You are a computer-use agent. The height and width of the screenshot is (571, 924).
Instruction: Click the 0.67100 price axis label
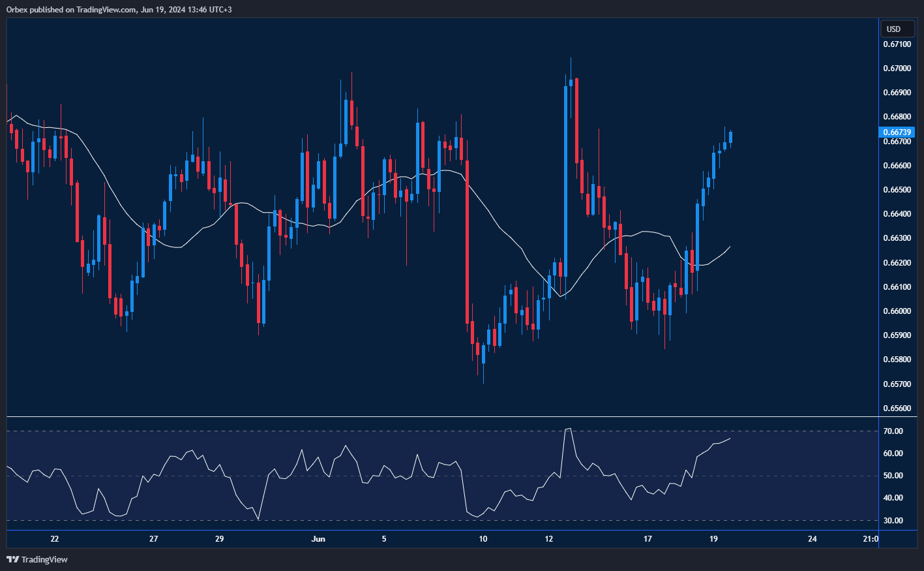coord(897,44)
